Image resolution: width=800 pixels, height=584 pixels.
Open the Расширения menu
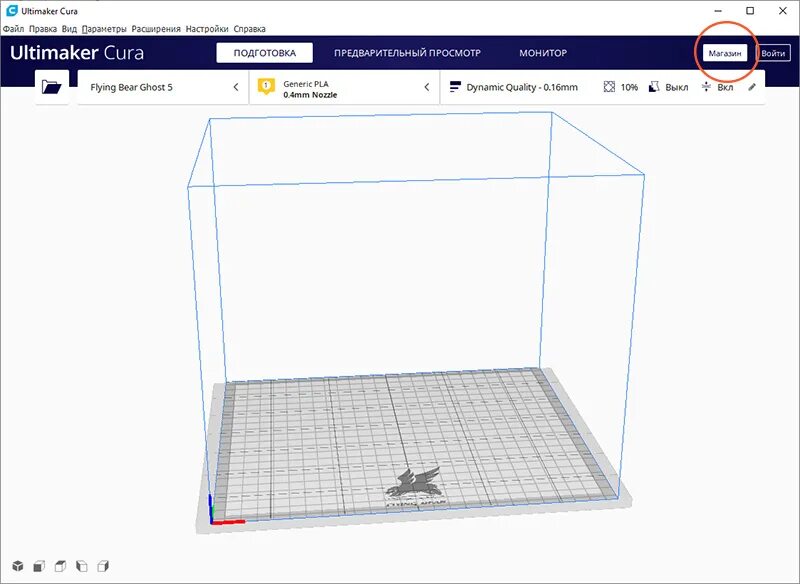coord(156,29)
